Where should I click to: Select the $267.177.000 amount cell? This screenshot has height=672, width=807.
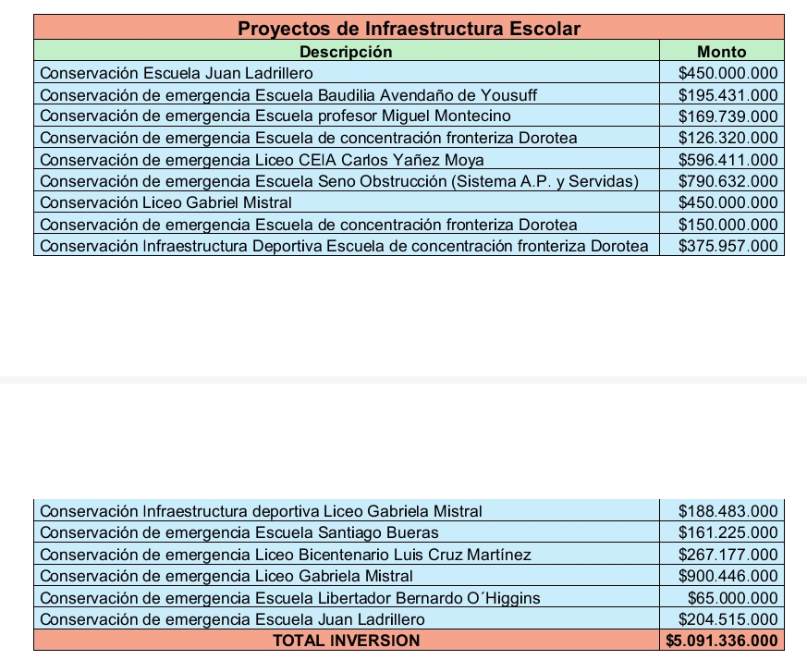click(x=728, y=555)
